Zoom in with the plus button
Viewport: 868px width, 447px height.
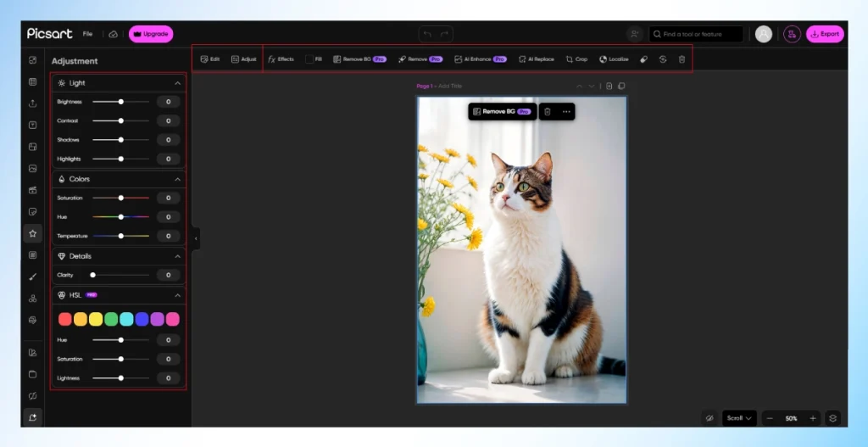(x=813, y=419)
